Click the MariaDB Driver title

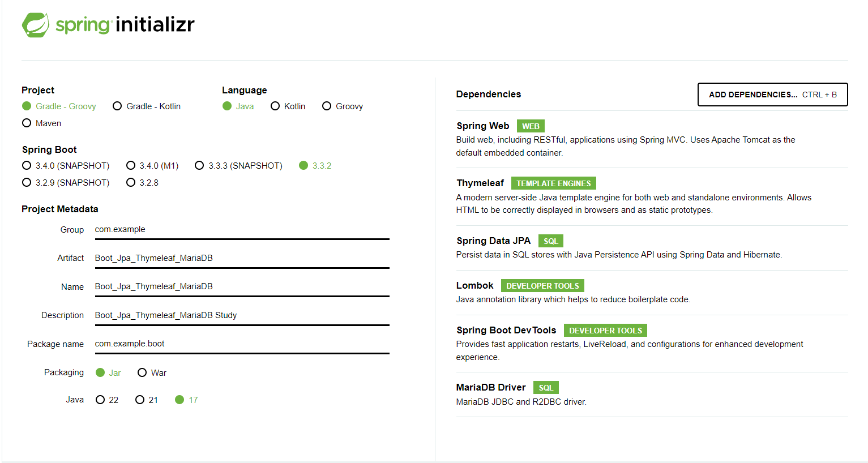491,387
